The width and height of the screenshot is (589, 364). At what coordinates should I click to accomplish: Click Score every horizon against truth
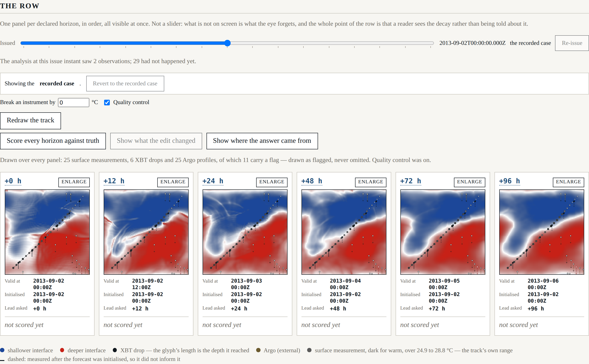click(53, 141)
